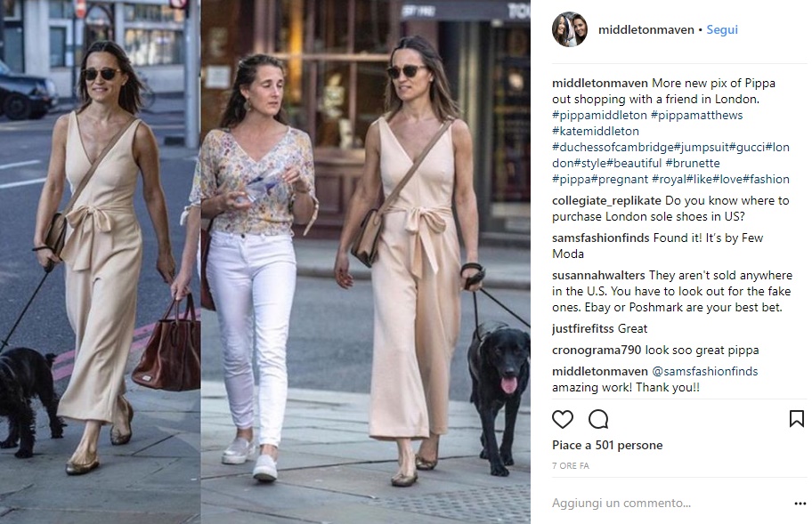
Task: Like the post with the heart icon
Action: coord(563,420)
